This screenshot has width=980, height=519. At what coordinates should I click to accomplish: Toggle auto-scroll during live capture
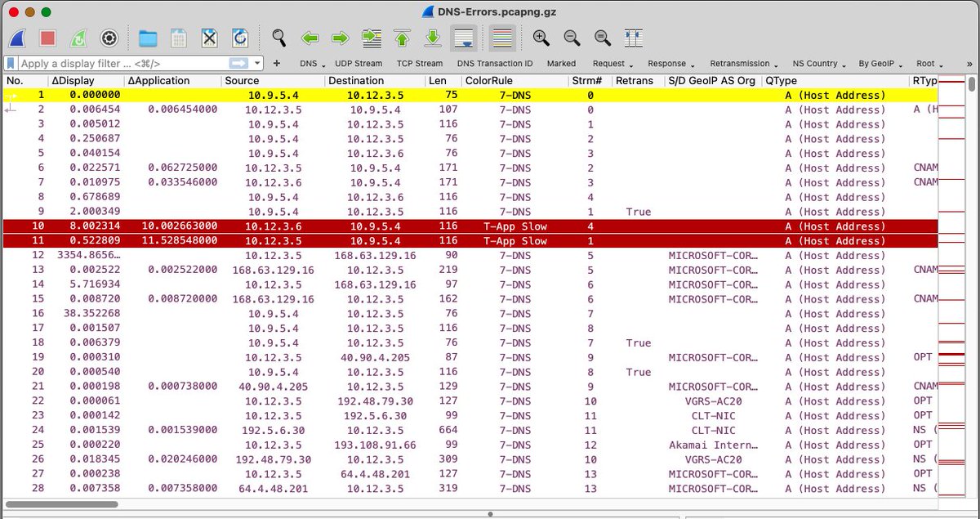[463, 38]
